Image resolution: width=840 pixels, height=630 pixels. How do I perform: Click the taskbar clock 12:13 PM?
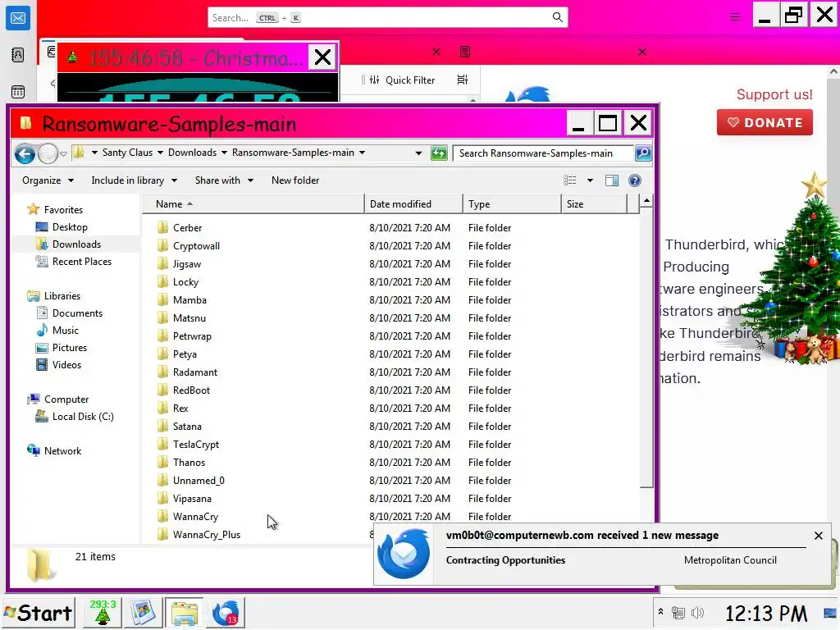tap(766, 614)
